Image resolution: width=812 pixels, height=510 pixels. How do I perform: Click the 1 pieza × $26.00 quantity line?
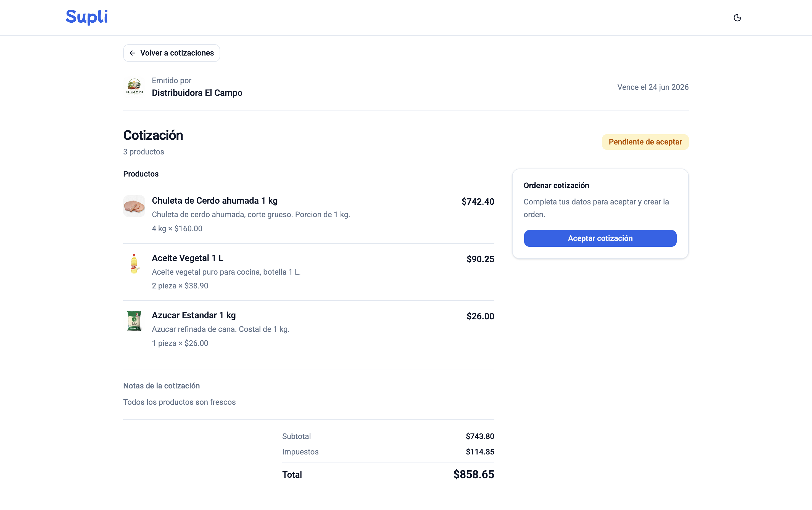[180, 343]
